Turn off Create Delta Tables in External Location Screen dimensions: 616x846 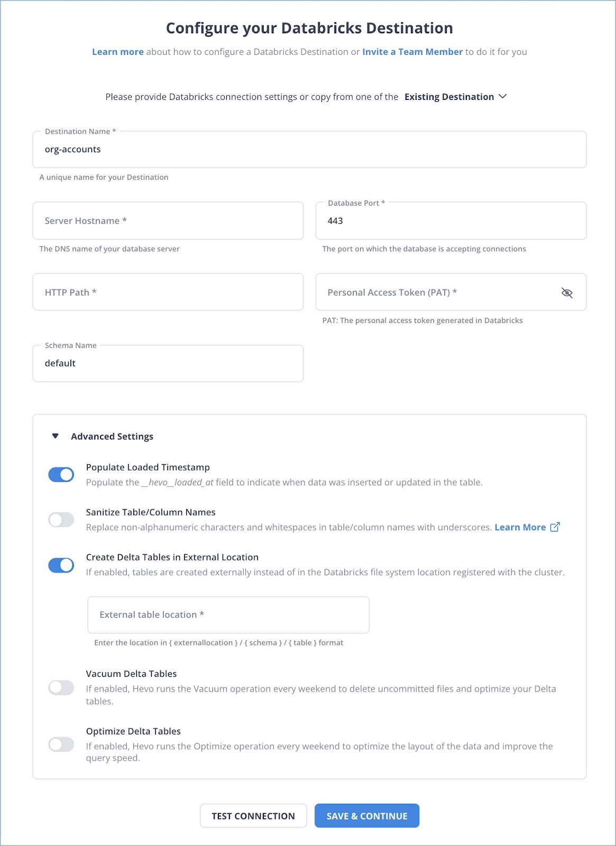point(61,565)
